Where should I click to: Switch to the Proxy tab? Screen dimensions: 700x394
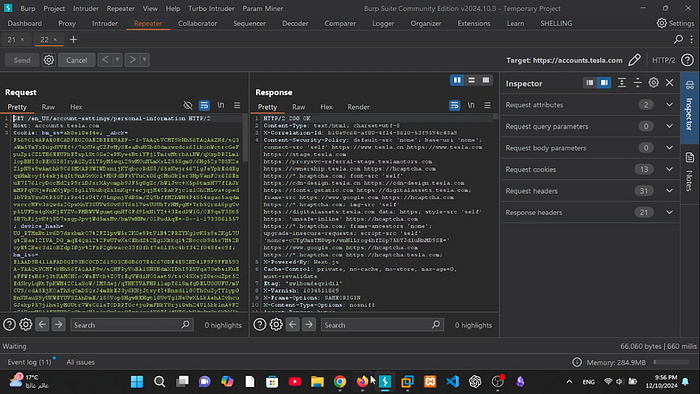click(67, 23)
